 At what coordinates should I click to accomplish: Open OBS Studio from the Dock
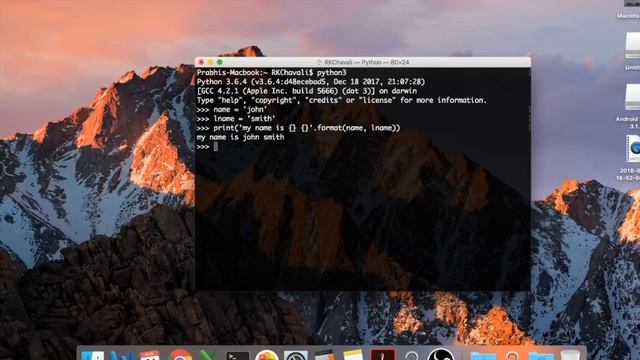pos(441,354)
